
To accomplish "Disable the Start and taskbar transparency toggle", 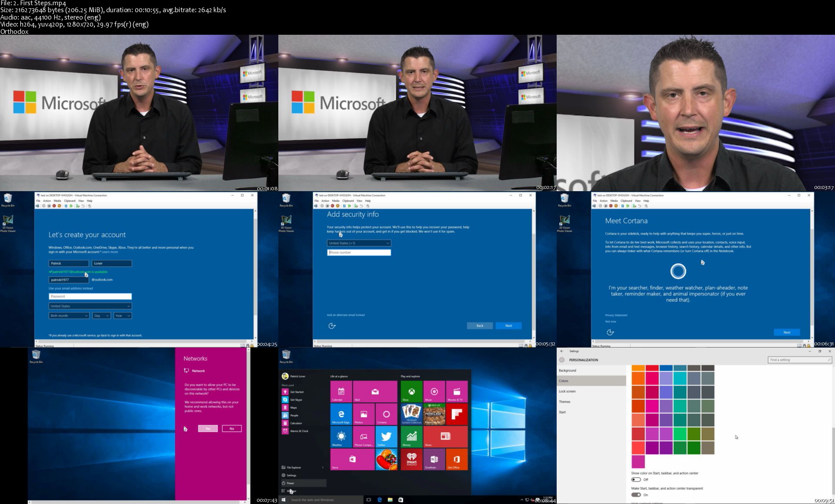I will [x=636, y=495].
